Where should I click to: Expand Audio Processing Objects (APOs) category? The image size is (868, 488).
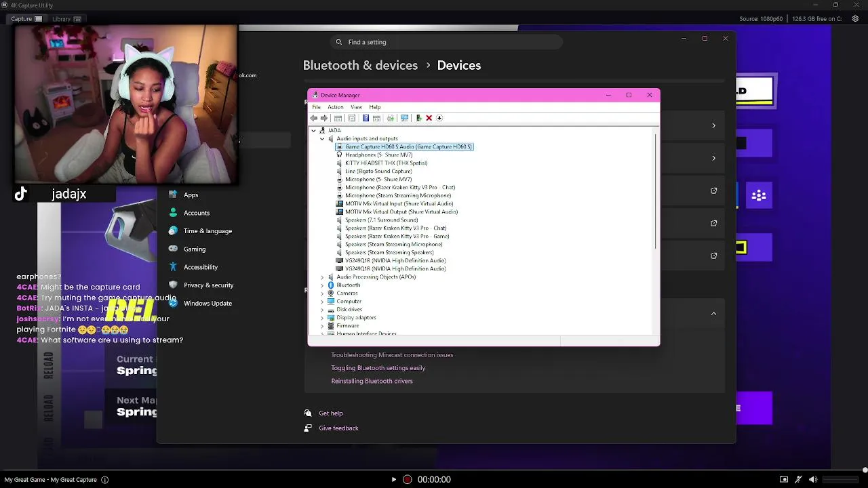click(x=322, y=277)
